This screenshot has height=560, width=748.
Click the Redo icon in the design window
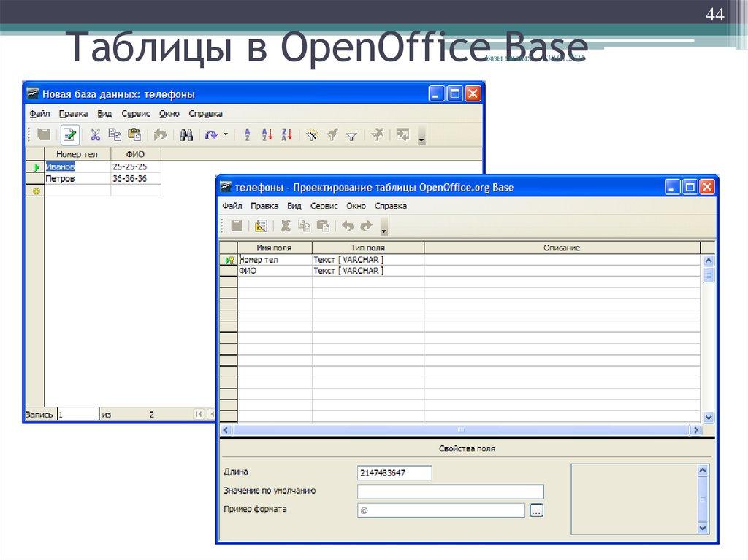coord(365,225)
